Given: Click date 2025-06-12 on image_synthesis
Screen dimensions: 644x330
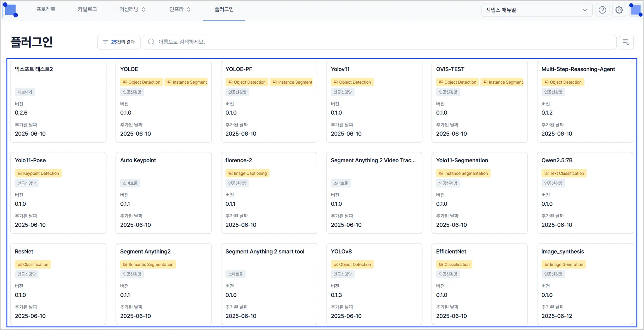Looking at the screenshot, I should 557,316.
